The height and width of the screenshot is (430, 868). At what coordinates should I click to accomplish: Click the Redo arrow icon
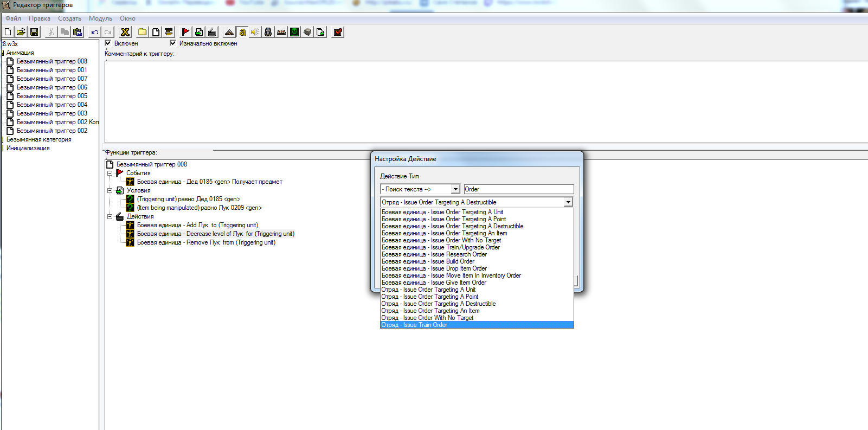108,32
